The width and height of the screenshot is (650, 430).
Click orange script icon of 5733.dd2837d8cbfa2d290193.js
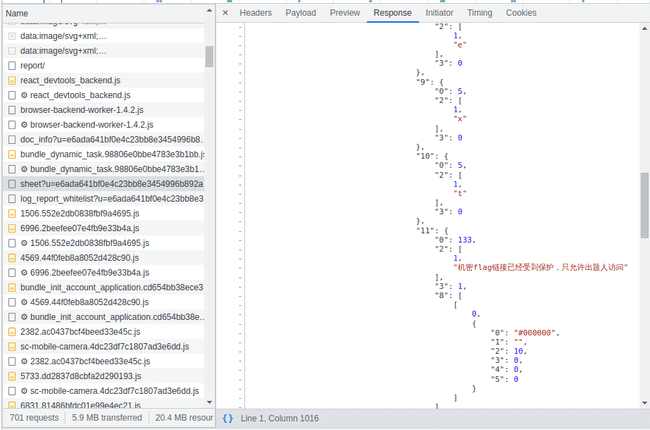pos(12,376)
